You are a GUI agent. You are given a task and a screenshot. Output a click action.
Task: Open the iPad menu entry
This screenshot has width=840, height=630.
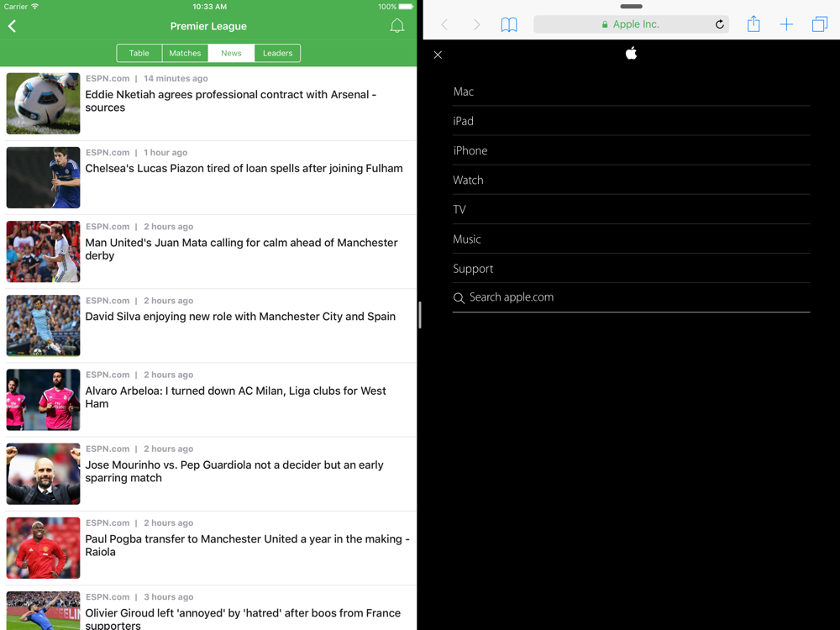tap(631, 121)
